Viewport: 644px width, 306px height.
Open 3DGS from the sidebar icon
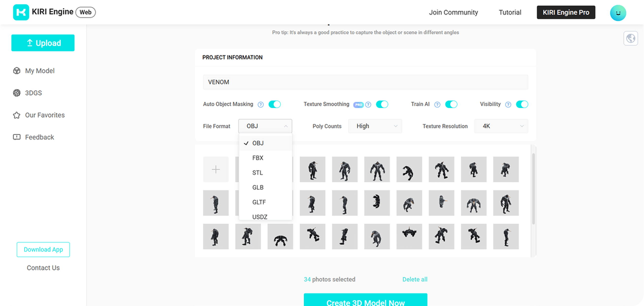(x=17, y=93)
